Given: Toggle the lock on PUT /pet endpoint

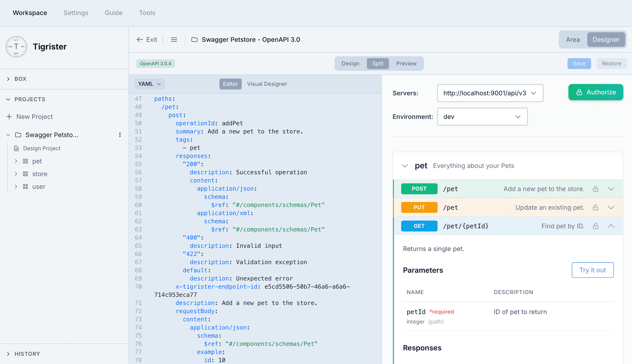Looking at the screenshot, I should (596, 207).
